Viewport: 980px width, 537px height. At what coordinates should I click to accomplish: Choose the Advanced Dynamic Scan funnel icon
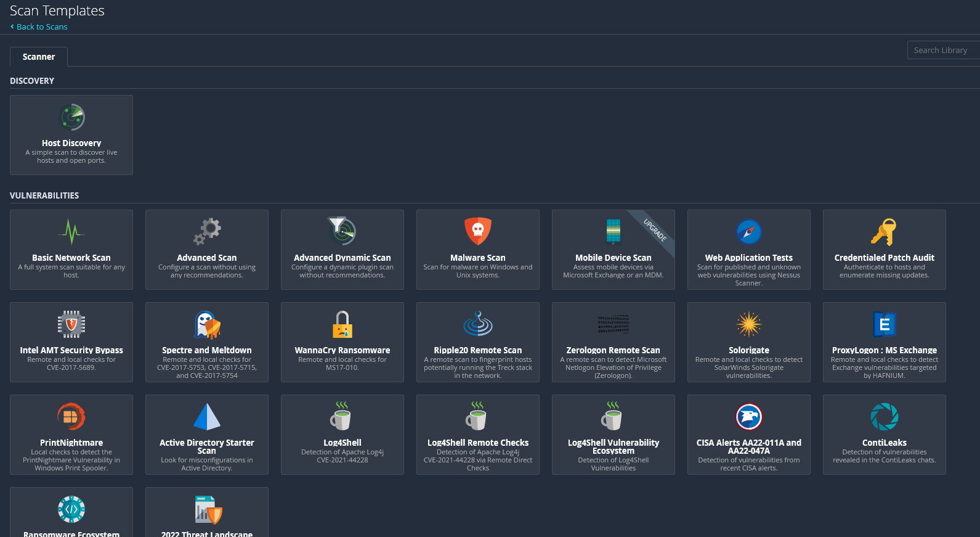[342, 232]
